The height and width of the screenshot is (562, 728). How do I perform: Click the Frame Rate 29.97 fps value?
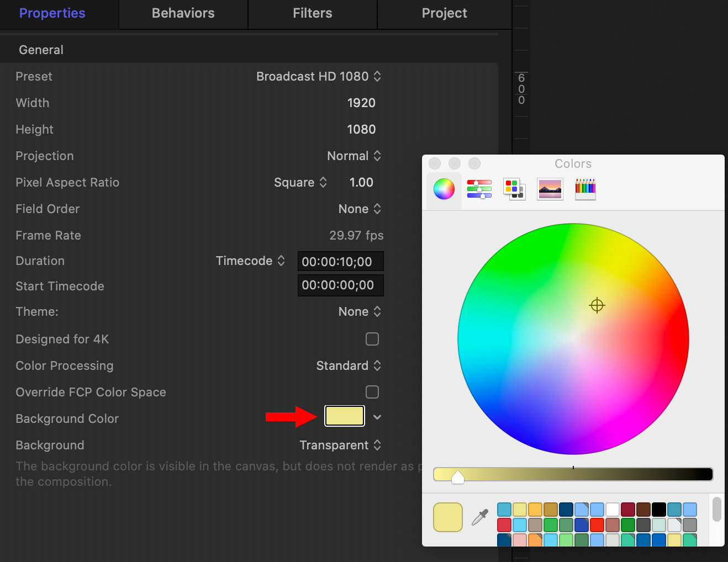356,235
